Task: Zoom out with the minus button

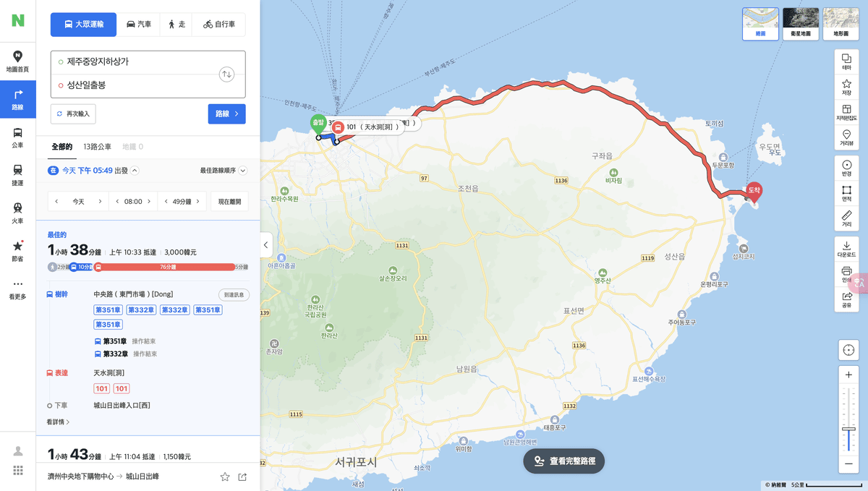Action: [x=848, y=464]
